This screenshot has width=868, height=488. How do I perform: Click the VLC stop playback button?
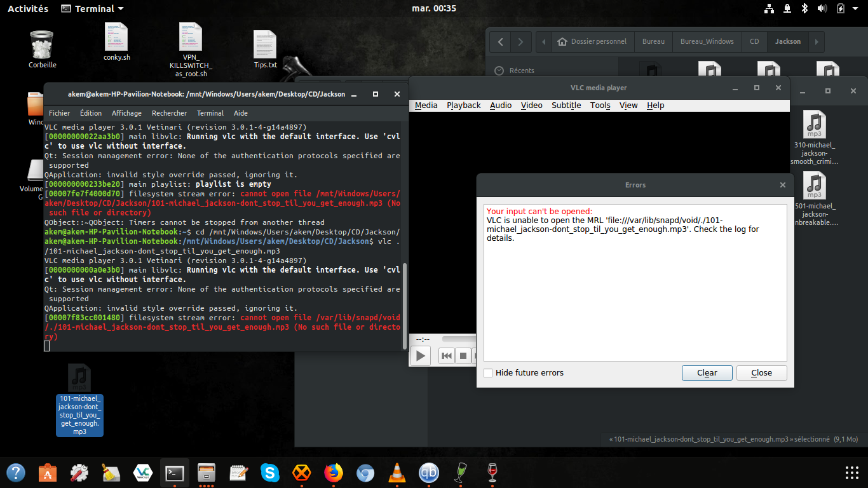pos(463,356)
